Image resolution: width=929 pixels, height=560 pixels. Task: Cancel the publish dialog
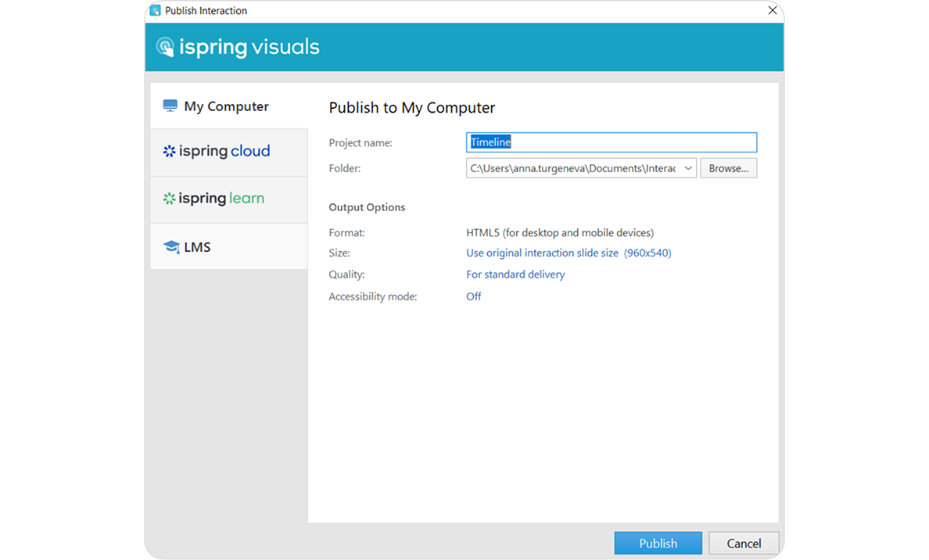pyautogui.click(x=744, y=543)
